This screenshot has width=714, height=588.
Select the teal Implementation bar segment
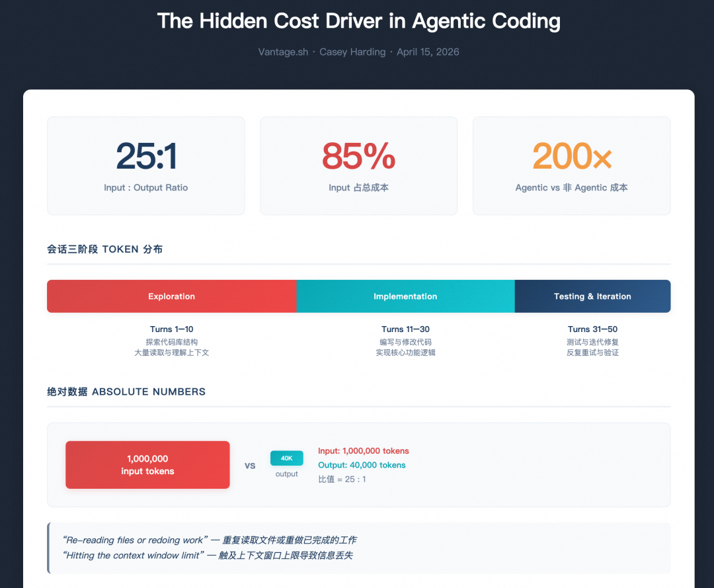click(x=405, y=296)
